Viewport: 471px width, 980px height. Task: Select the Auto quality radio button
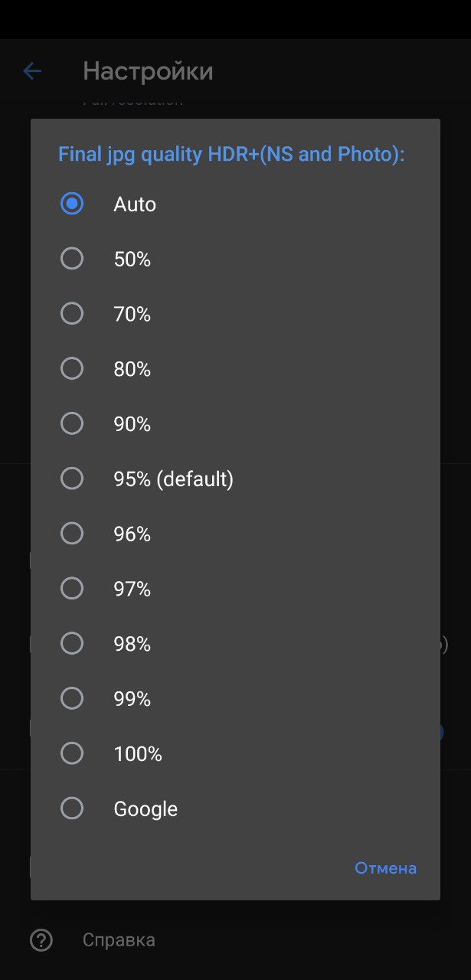72,204
